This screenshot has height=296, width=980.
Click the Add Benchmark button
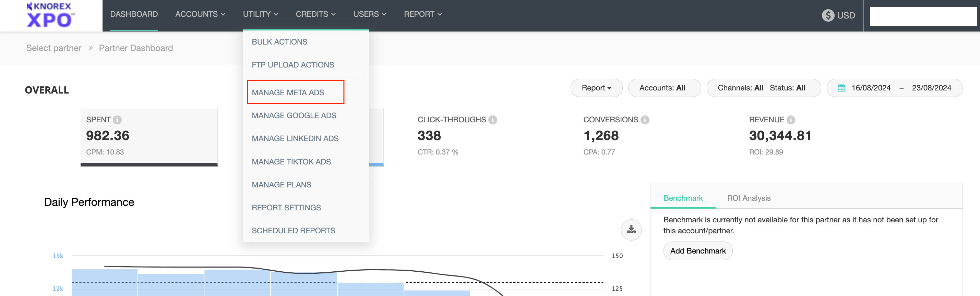(x=698, y=251)
